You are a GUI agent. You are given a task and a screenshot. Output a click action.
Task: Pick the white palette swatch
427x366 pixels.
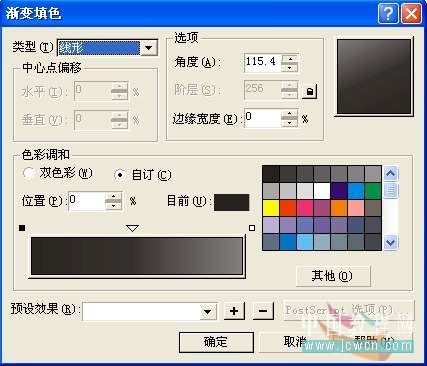(x=322, y=191)
